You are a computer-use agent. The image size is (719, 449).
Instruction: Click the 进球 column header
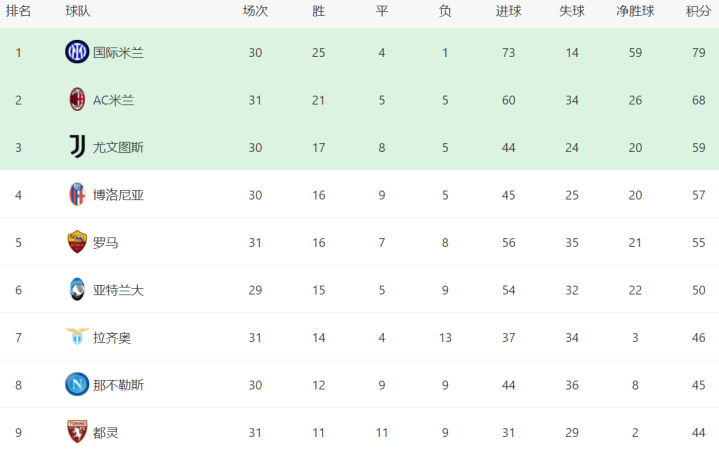tap(508, 12)
